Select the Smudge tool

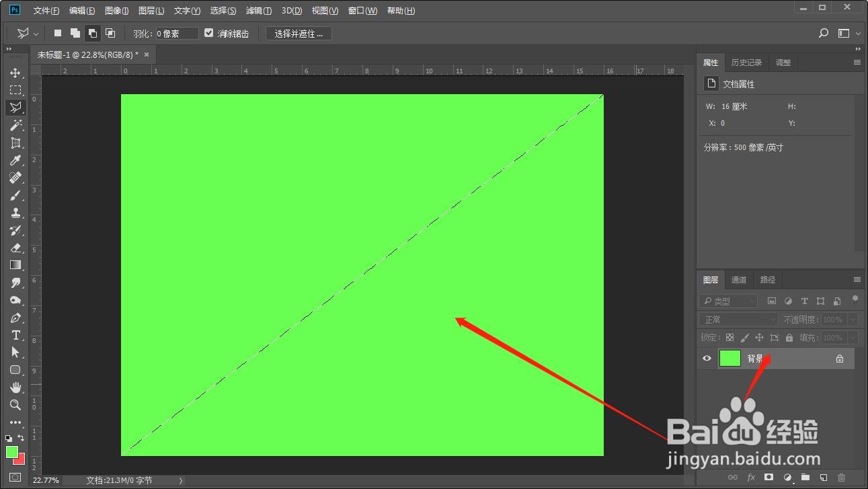tap(15, 283)
